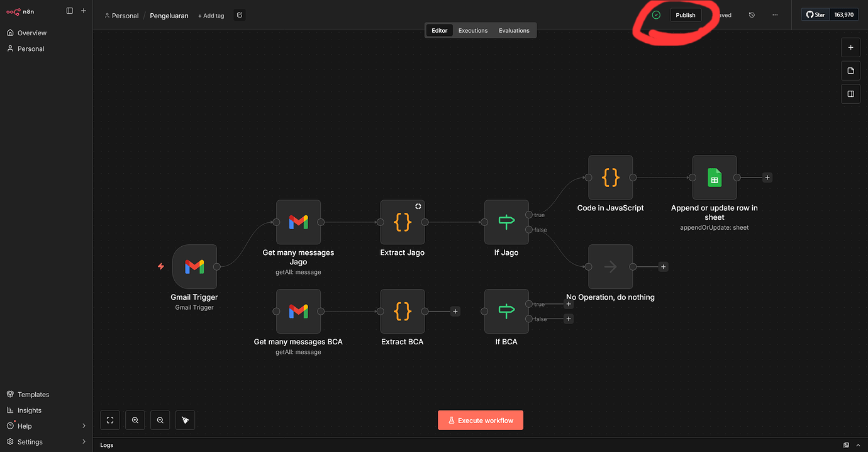
Task: Click the 163,970 star count
Action: tap(844, 14)
